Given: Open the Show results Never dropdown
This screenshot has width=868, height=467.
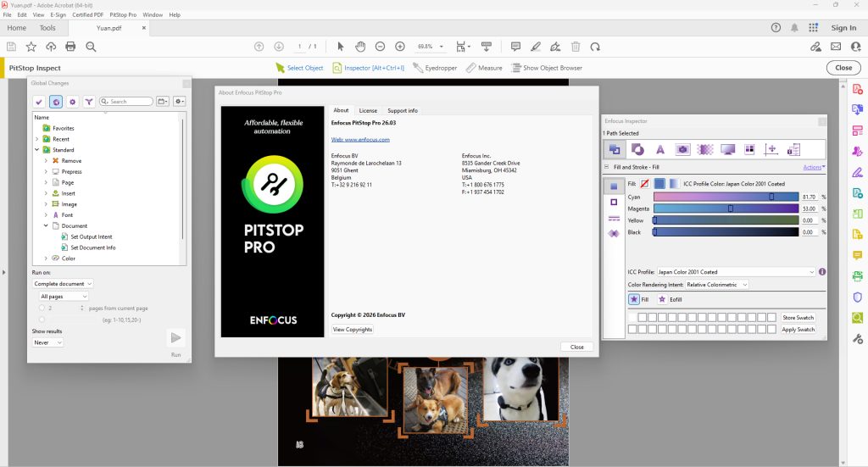Looking at the screenshot, I should click(x=47, y=342).
